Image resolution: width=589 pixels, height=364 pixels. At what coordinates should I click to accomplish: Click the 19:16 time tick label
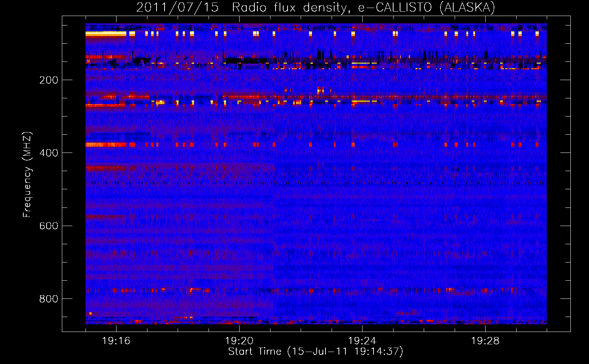point(116,341)
